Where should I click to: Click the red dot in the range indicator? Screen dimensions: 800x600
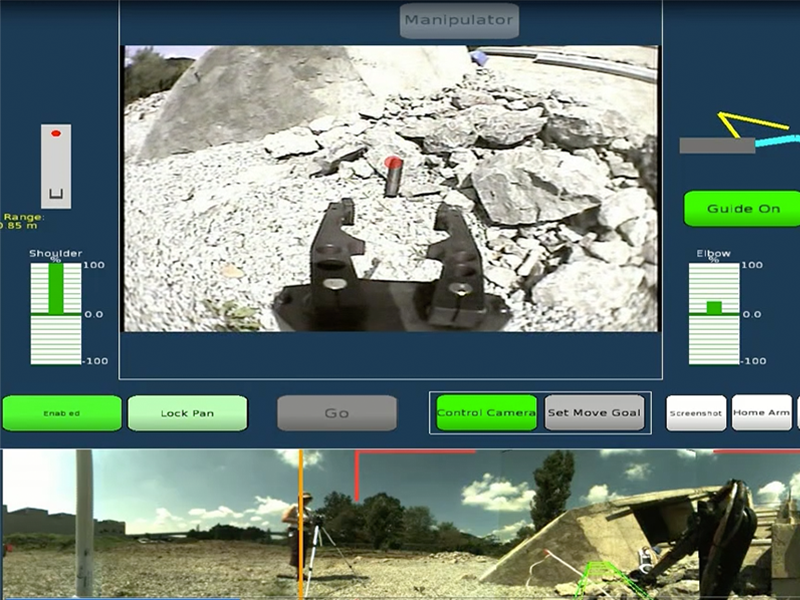click(x=56, y=133)
